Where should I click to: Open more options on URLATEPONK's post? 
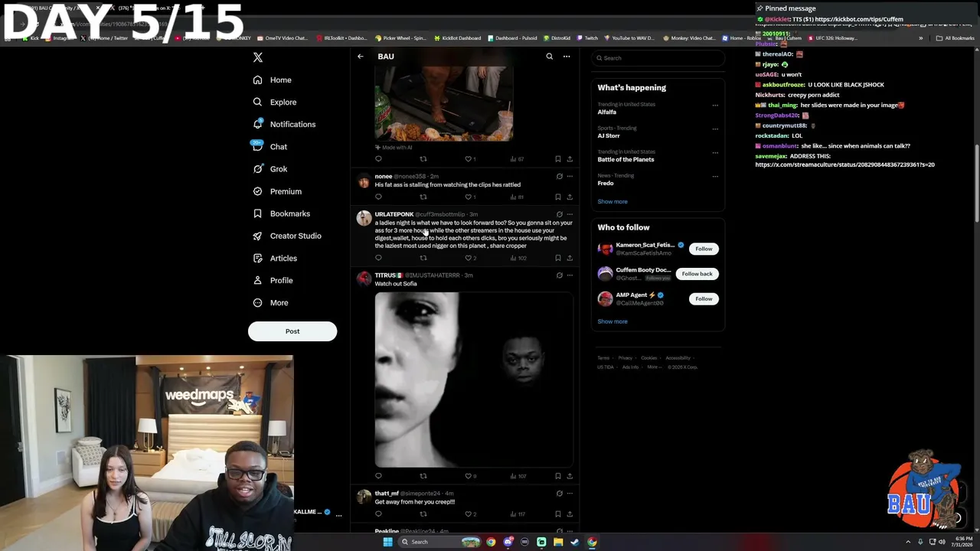click(570, 214)
